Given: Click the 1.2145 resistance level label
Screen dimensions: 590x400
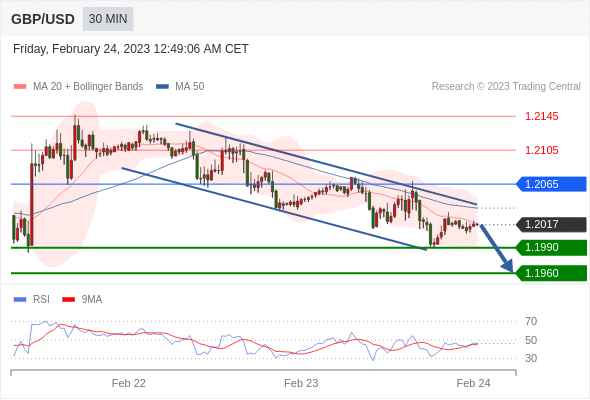Looking at the screenshot, I should [x=542, y=116].
